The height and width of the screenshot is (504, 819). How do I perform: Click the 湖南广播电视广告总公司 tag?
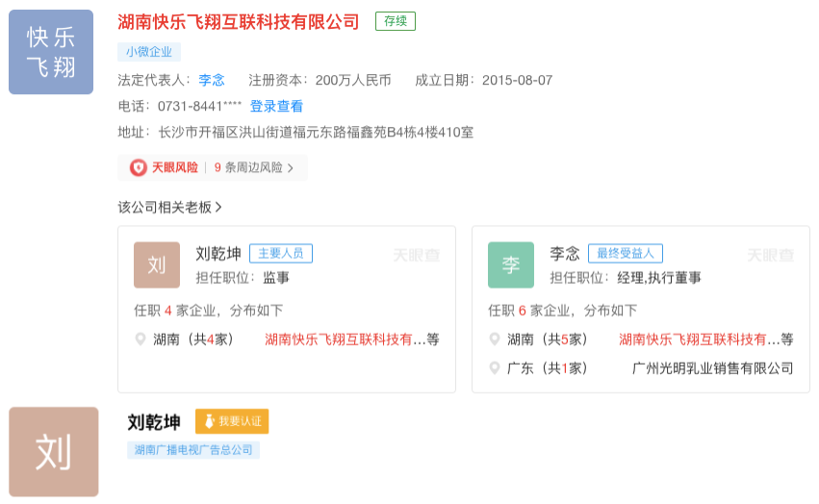[x=193, y=450]
